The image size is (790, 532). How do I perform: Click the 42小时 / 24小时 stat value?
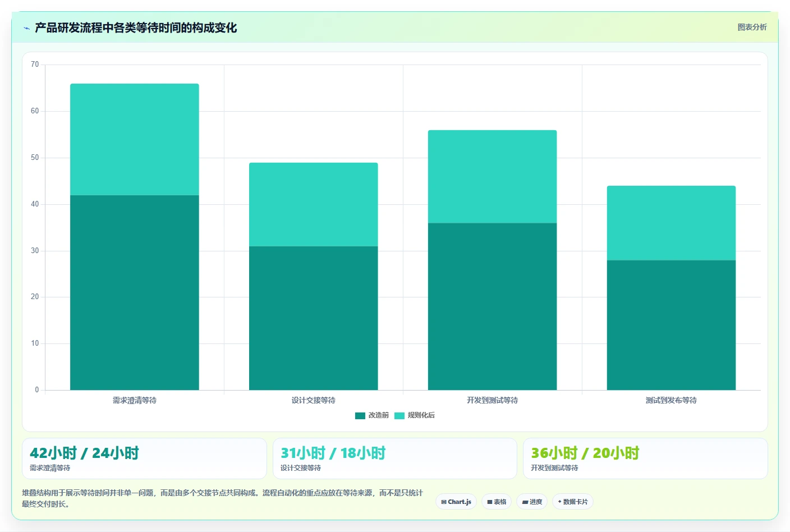pos(84,453)
